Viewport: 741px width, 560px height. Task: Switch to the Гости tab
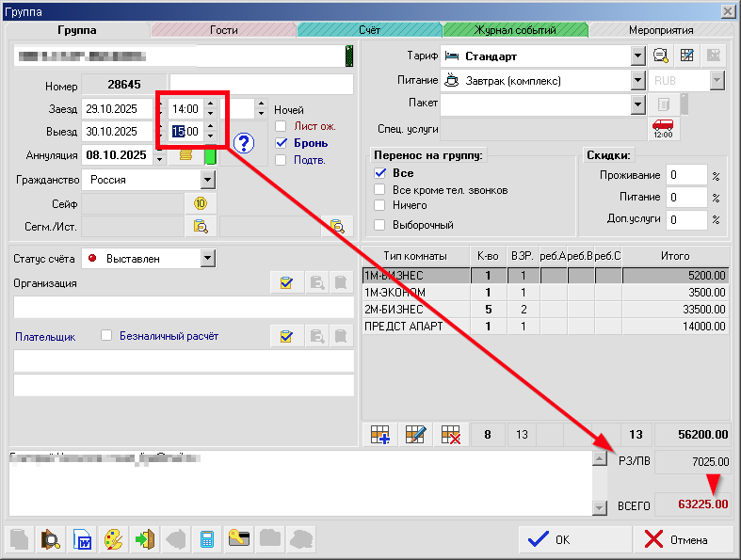(x=223, y=30)
